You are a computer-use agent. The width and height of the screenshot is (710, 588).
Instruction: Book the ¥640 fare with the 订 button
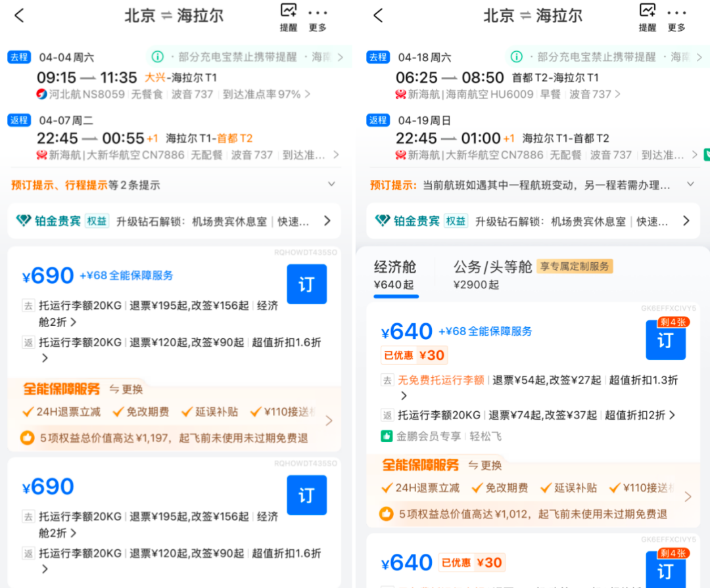(665, 340)
